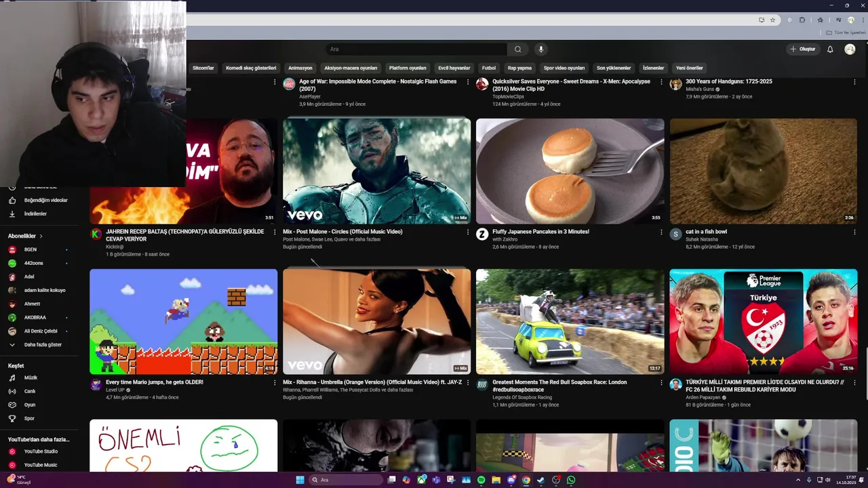This screenshot has width=868, height=488.
Task: Open YouTube notifications bell
Action: tap(829, 49)
